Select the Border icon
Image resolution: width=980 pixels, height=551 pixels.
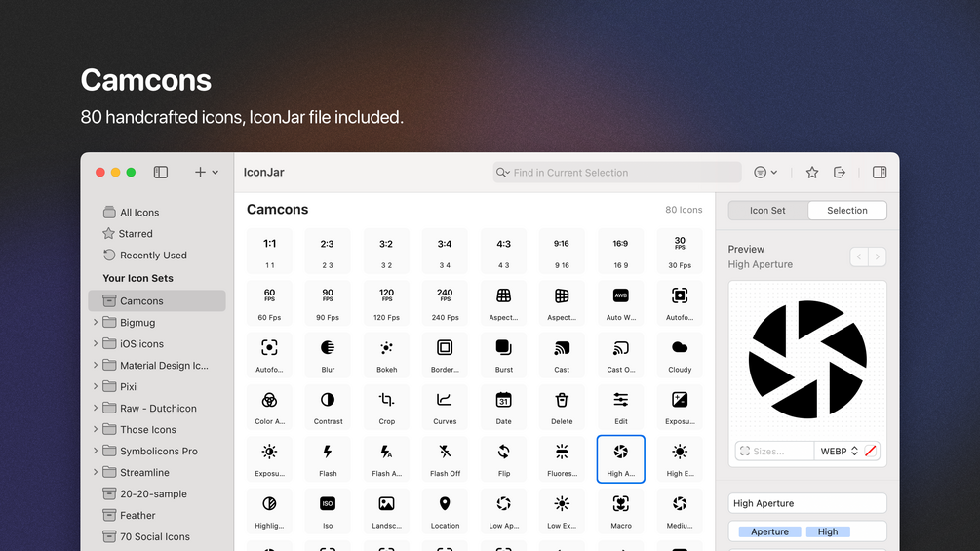445,355
